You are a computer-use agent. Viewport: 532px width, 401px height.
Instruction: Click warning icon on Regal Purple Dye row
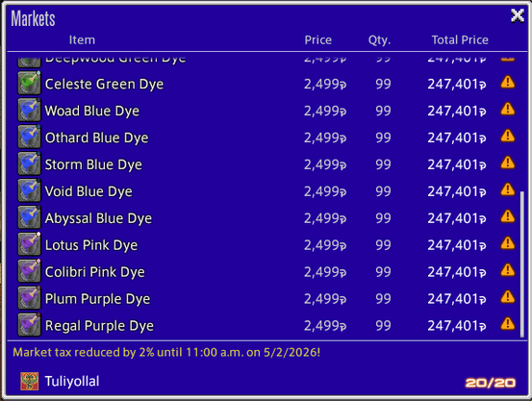pos(508,323)
